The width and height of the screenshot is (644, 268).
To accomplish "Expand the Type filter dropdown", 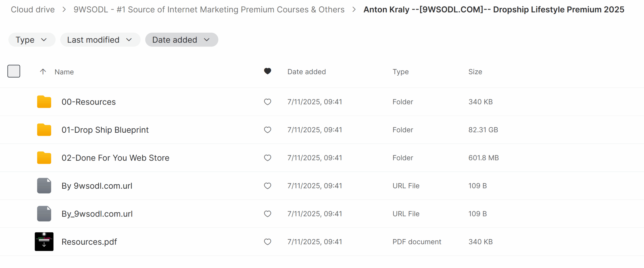I will 32,40.
